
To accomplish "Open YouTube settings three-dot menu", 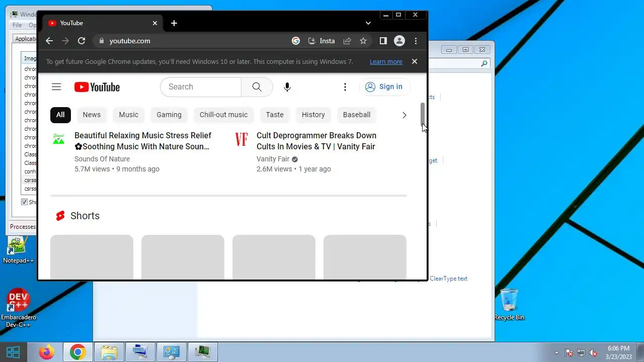I will (345, 87).
